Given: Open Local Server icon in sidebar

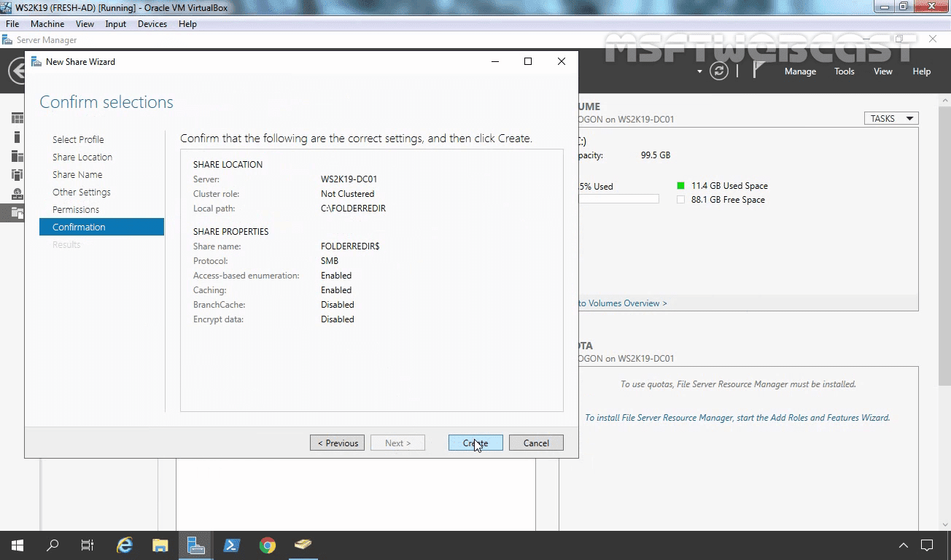Looking at the screenshot, I should click(x=17, y=137).
